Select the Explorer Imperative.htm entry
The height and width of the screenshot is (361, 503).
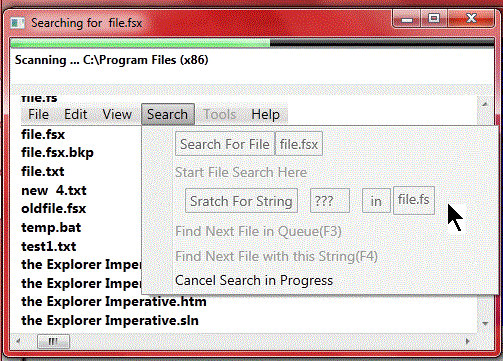coord(114,302)
